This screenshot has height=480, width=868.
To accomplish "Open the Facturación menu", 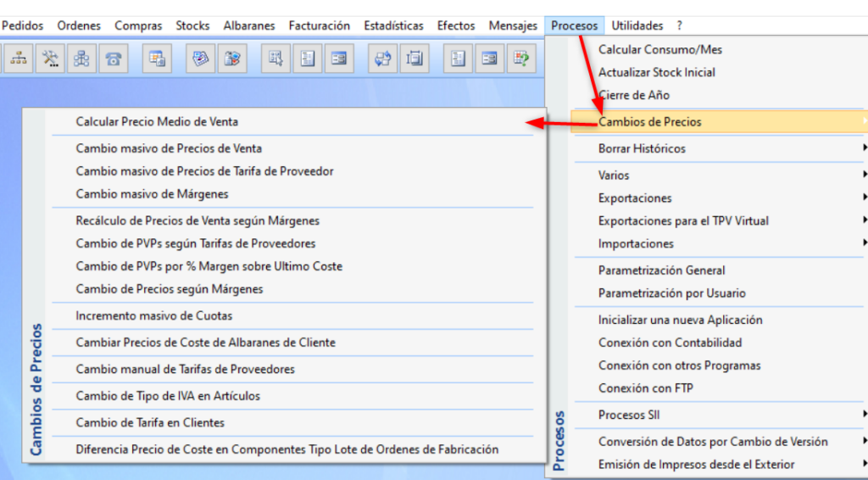I will [319, 25].
